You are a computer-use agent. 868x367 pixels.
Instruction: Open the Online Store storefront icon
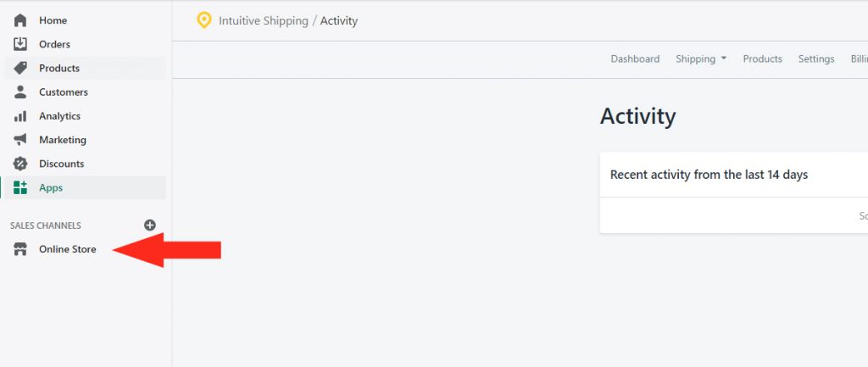click(20, 250)
